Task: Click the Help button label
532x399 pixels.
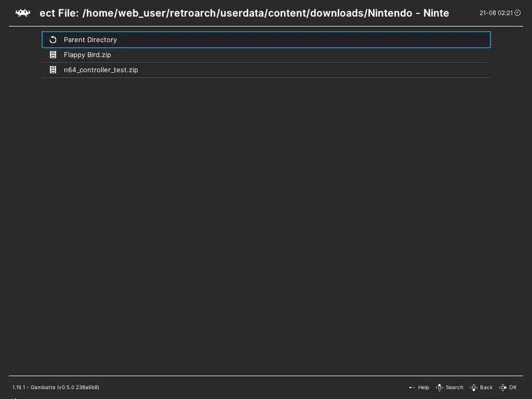Action: 423,388
